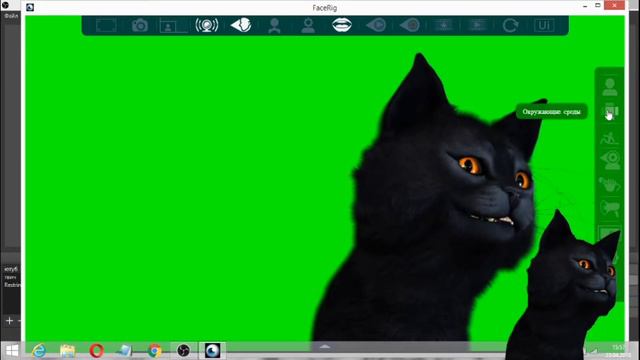This screenshot has height=360, width=640.
Task: Click the eye-shaped record performance icon
Action: click(409, 25)
